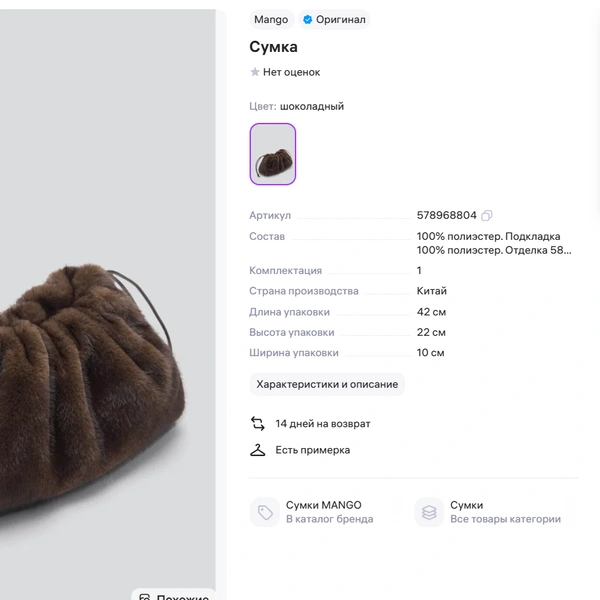Click the Нет оценок rating text
This screenshot has height=600, width=600.
291,72
